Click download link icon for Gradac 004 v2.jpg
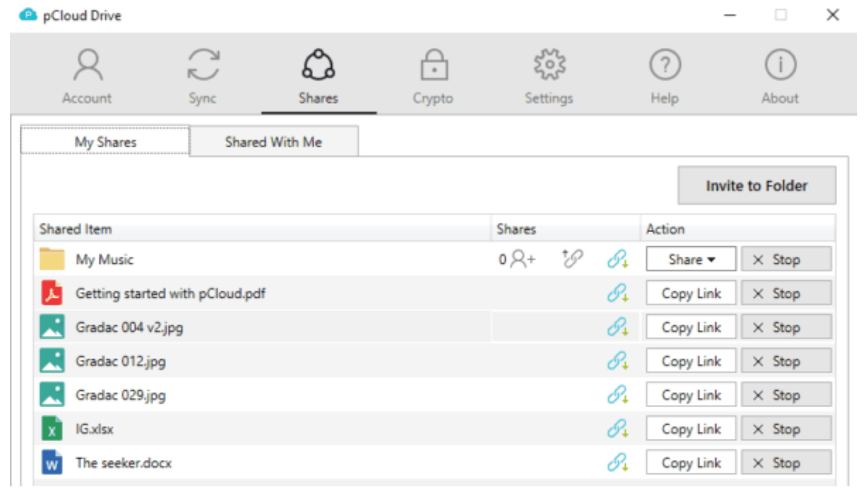Screen dimensions: 868x488 [618, 327]
